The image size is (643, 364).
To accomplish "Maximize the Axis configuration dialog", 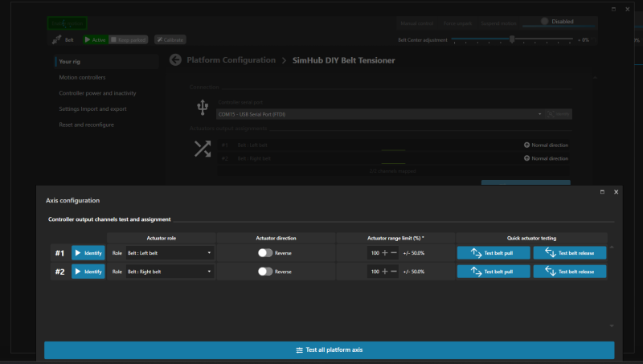I will coord(602,192).
